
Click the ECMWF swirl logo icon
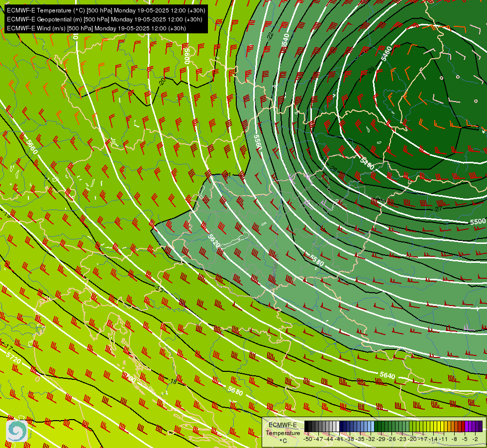(17, 431)
